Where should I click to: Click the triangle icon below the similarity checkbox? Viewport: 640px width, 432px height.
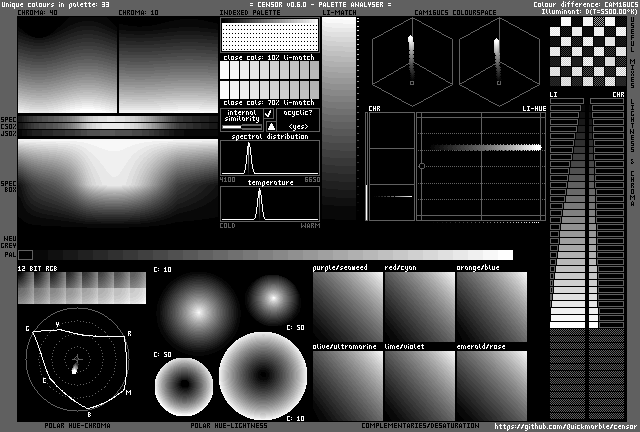click(269, 126)
